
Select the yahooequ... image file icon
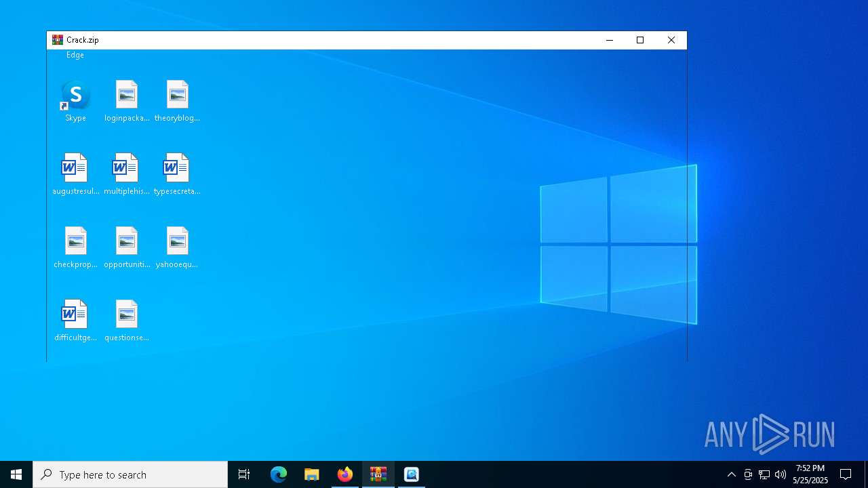177,248
